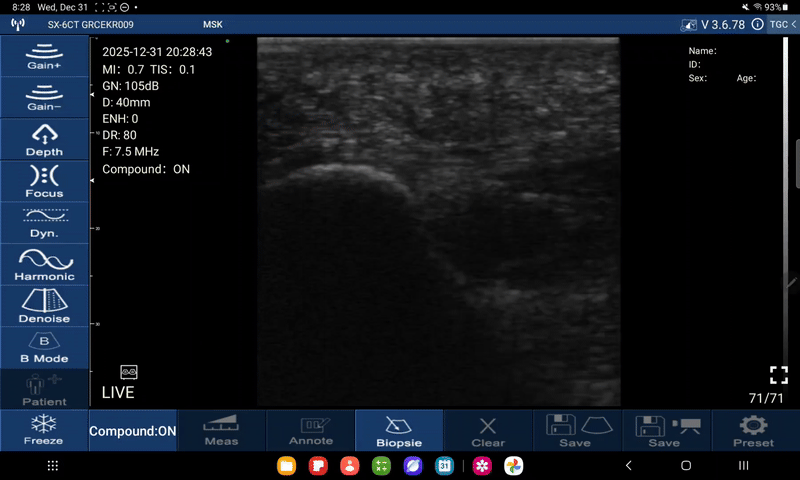Screen dimensions: 800x480
Task: Decrease gain with the Gain- button
Action: tap(44, 98)
